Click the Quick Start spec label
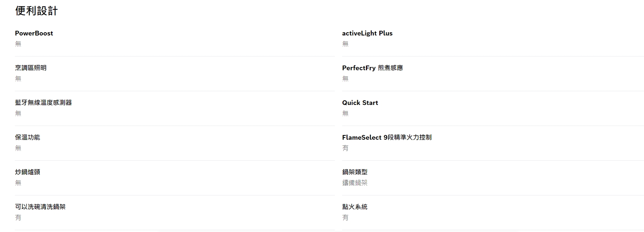 360,103
